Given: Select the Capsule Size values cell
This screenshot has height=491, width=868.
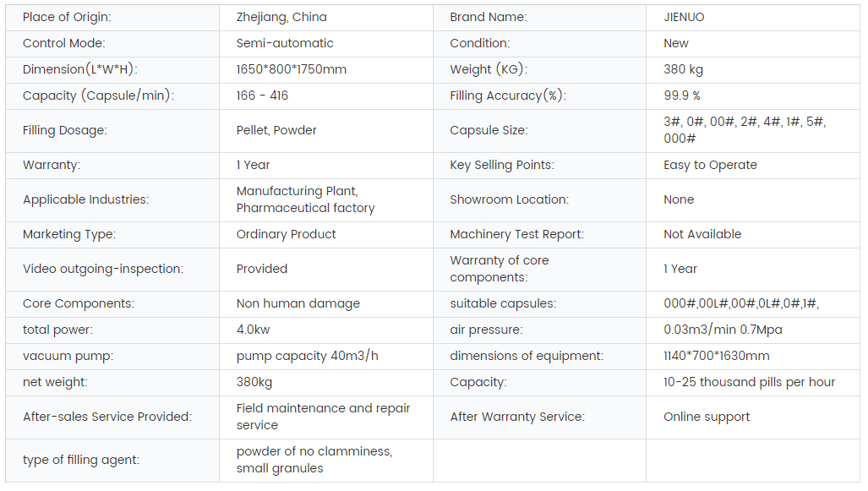Looking at the screenshot, I should tap(753, 131).
